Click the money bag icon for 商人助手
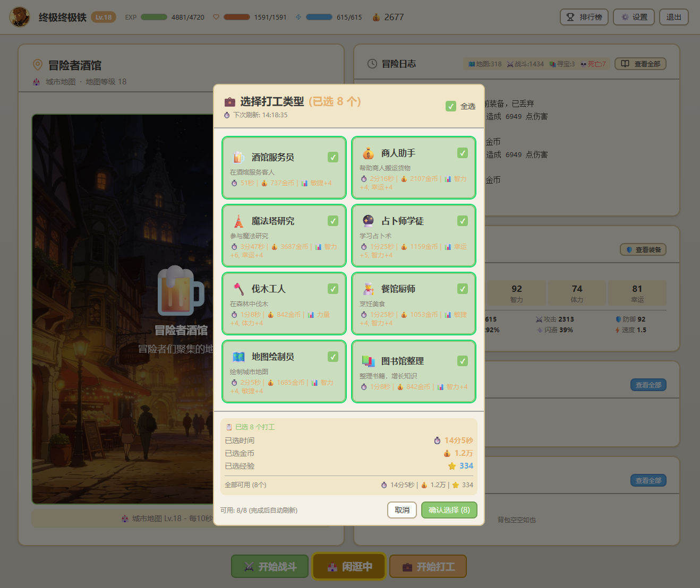 click(x=368, y=153)
